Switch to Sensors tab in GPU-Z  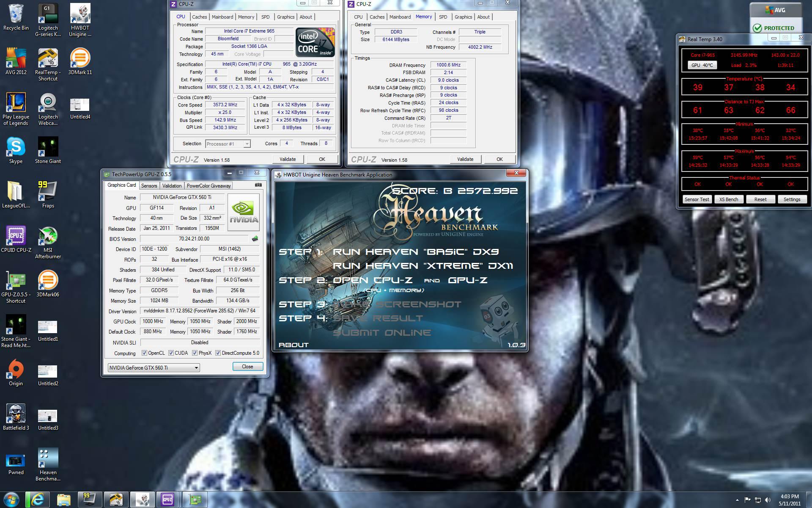[x=149, y=186]
